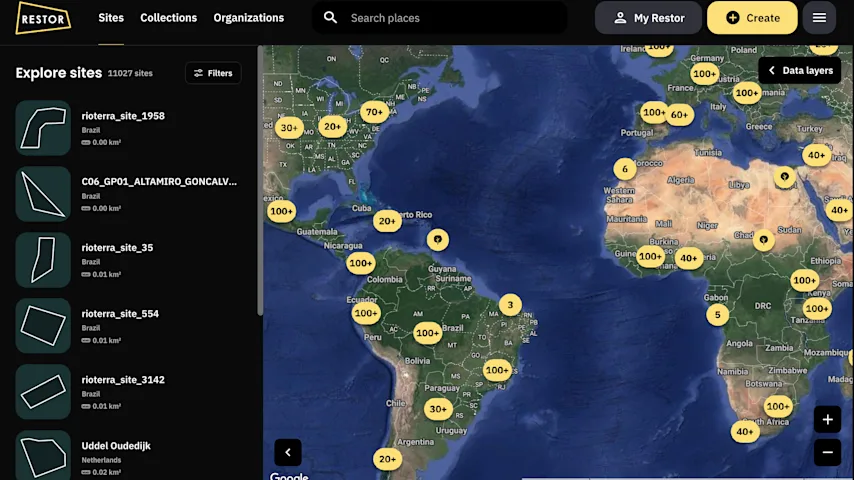The height and width of the screenshot is (480, 854).
Task: Open the Collections tab
Action: click(168, 18)
